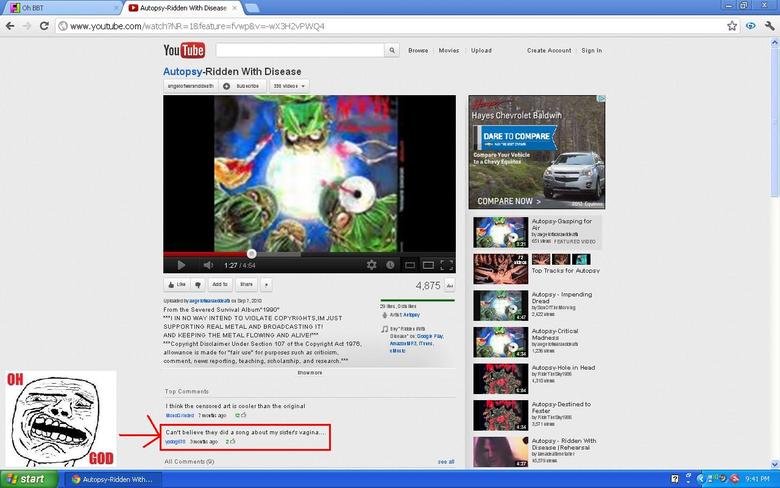See all comments link
This screenshot has height=488, width=780.
[x=446, y=462]
